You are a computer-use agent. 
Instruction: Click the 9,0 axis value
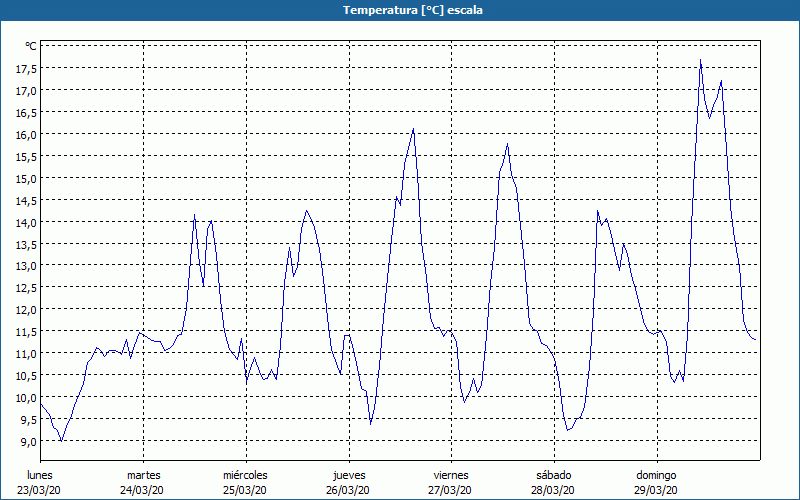point(28,441)
